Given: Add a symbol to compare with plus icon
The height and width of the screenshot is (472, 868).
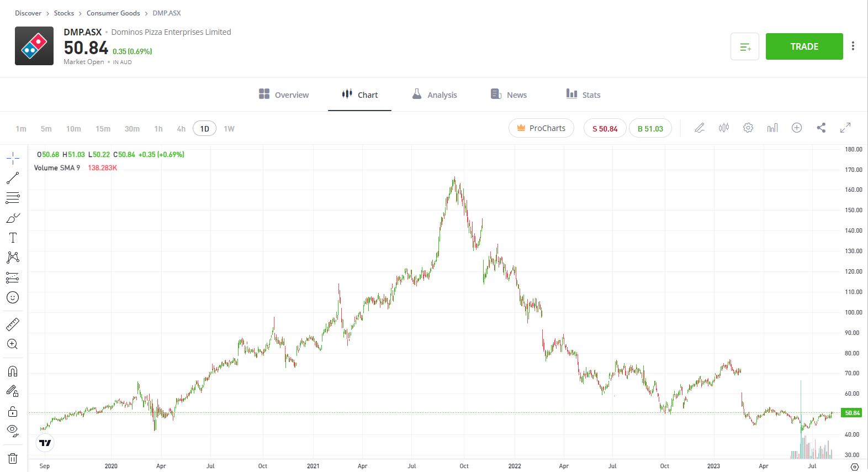Looking at the screenshot, I should (x=797, y=128).
